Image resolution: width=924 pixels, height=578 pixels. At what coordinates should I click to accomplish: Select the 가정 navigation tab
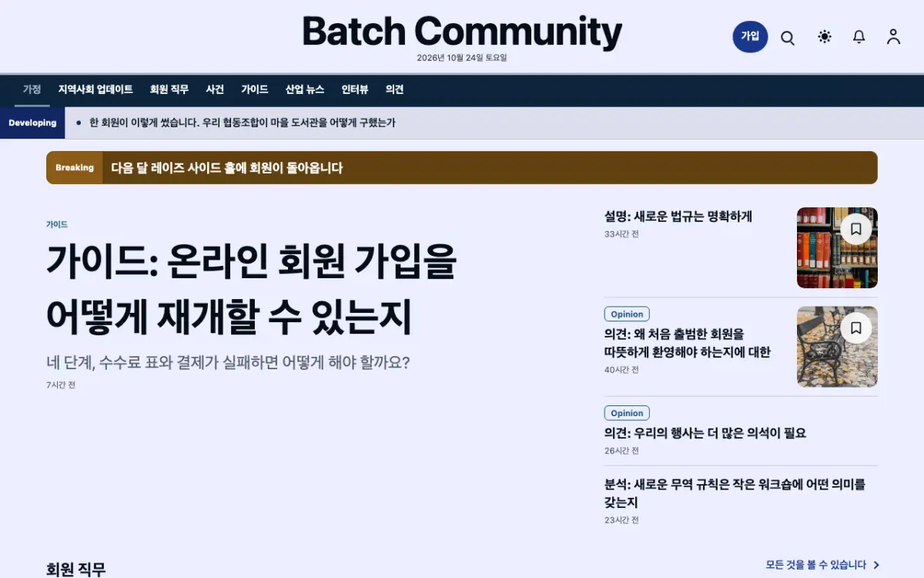pyautogui.click(x=32, y=89)
